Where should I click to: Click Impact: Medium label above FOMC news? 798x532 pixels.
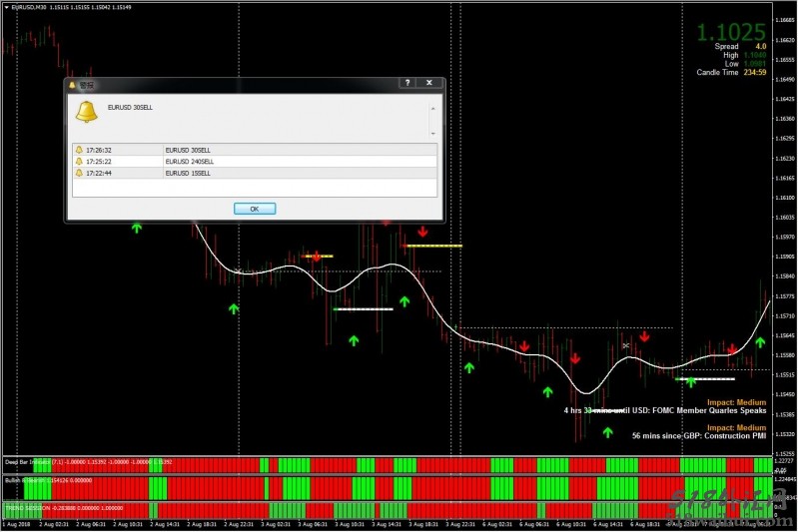736,402
